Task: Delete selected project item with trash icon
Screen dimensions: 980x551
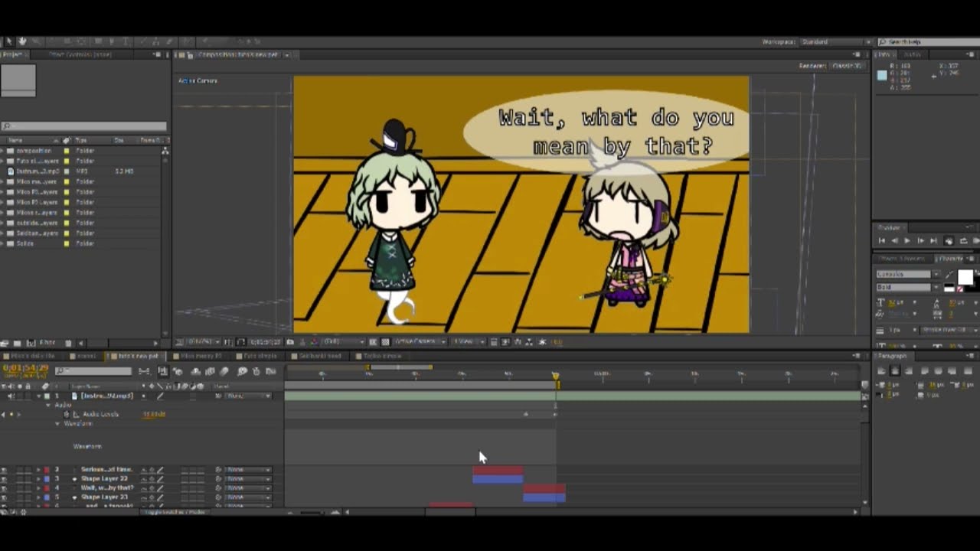Action: tap(68, 343)
